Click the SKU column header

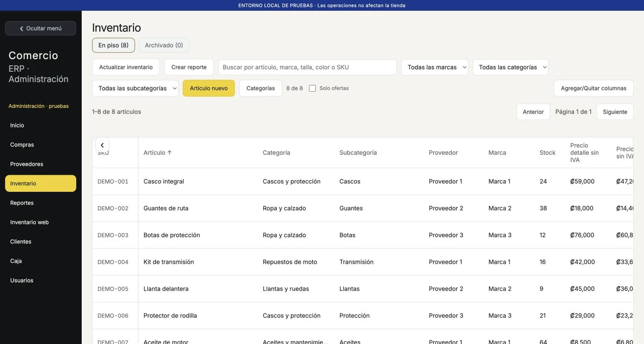[103, 153]
